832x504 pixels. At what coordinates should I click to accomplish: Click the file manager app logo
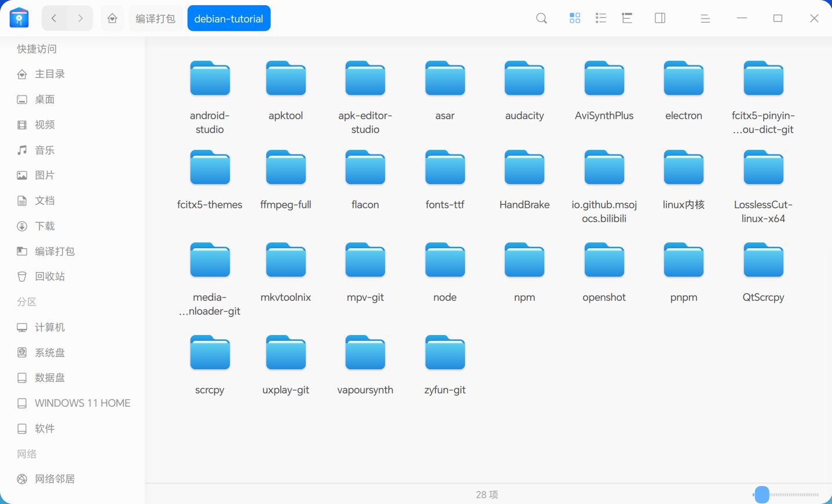[x=19, y=18]
